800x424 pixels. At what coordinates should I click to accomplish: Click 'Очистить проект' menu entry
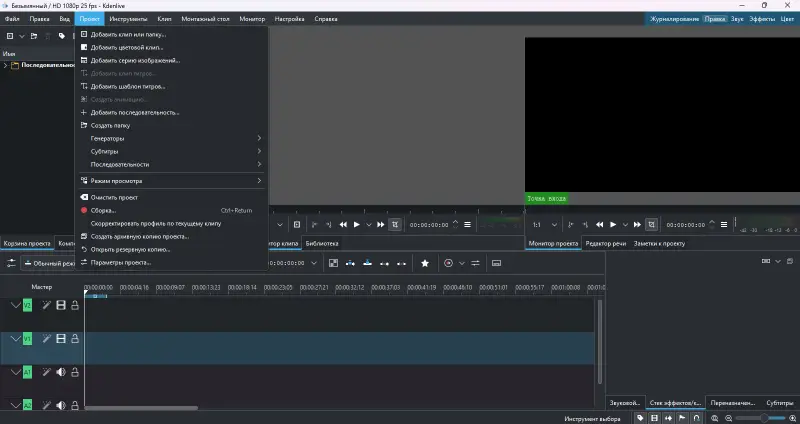click(171, 197)
